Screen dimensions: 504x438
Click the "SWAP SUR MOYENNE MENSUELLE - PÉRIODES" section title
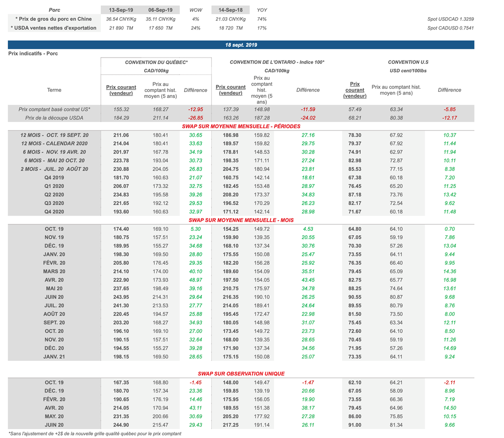(241, 126)
